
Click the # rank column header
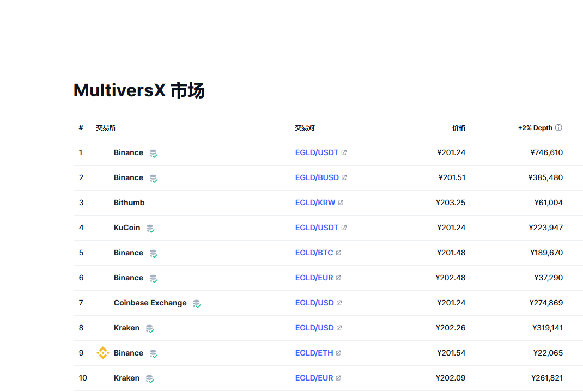(81, 128)
